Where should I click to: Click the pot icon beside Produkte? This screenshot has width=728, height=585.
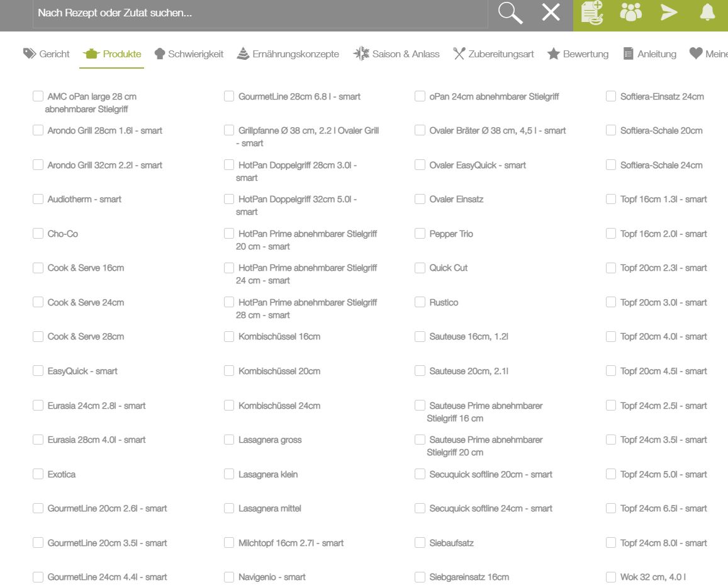tap(91, 54)
